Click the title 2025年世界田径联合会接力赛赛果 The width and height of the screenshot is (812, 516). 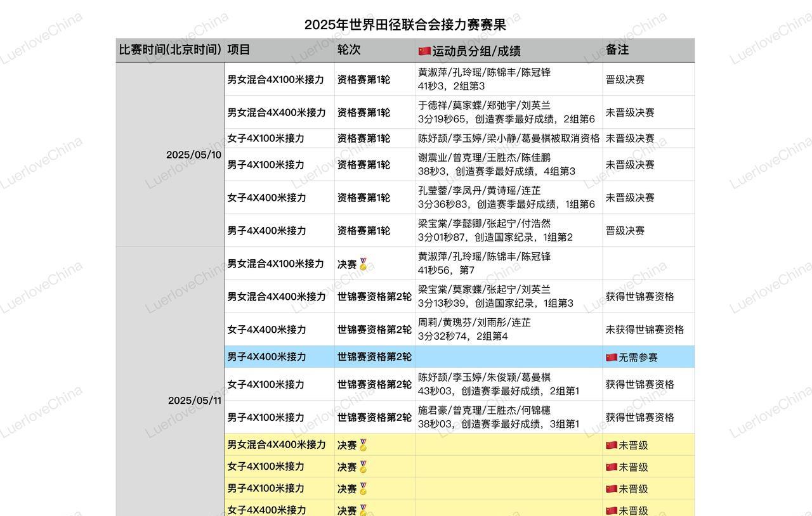point(405,25)
